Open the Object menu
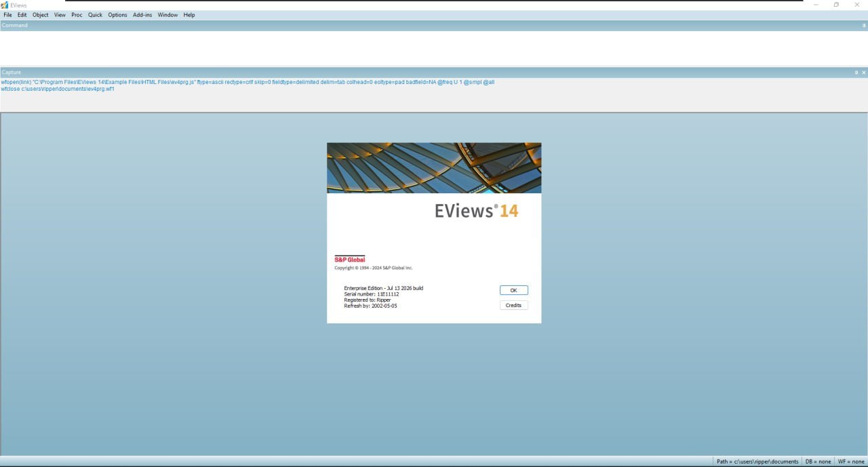 (41, 15)
